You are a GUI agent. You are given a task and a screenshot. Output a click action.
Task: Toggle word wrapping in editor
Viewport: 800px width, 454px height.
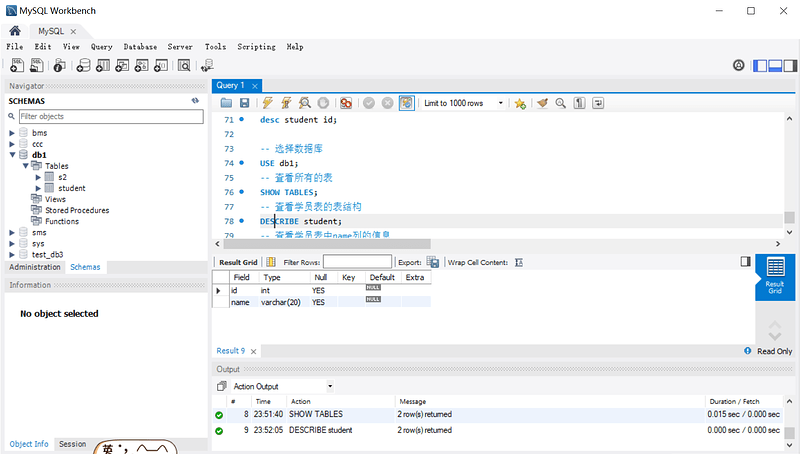(598, 103)
